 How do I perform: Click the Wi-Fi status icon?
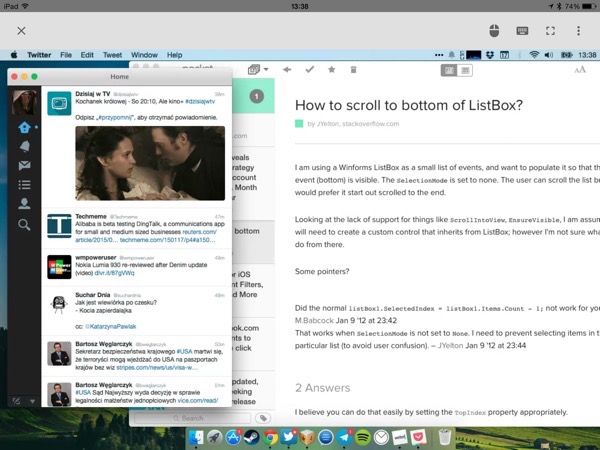(x=534, y=55)
